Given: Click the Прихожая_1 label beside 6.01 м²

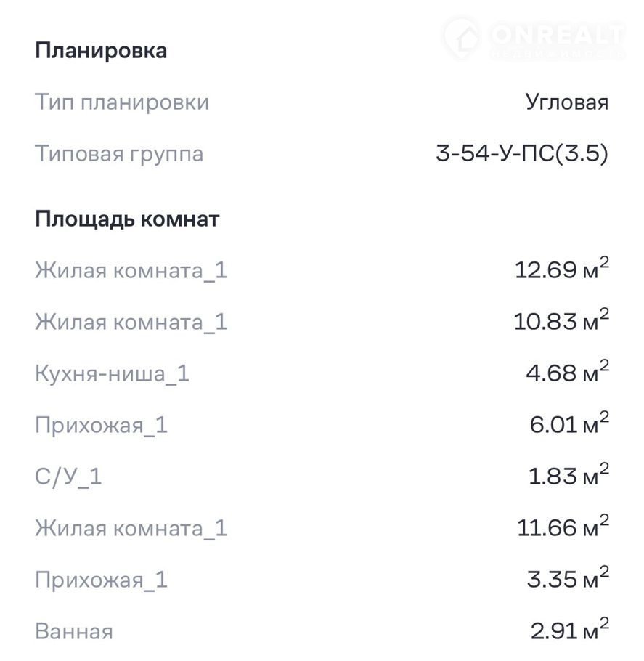Looking at the screenshot, I should [x=101, y=425].
